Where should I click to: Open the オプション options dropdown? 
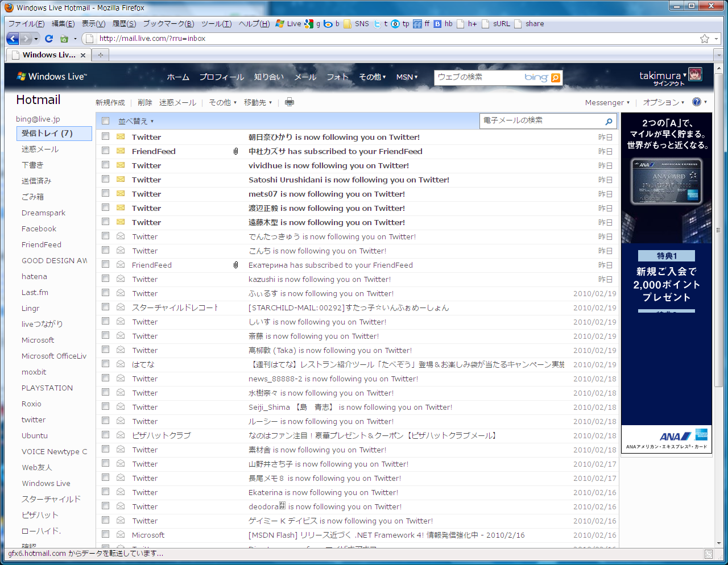664,102
